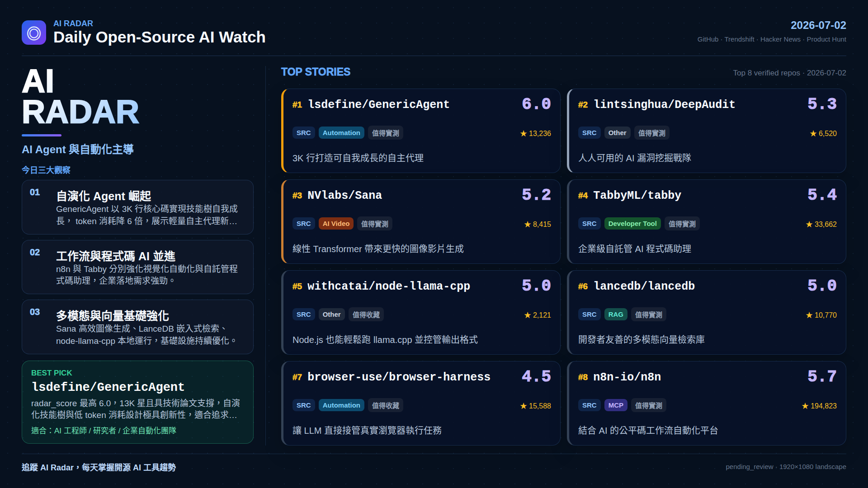Click the 15,588 star count
Screen dimensions: 868x488
coord(536,406)
